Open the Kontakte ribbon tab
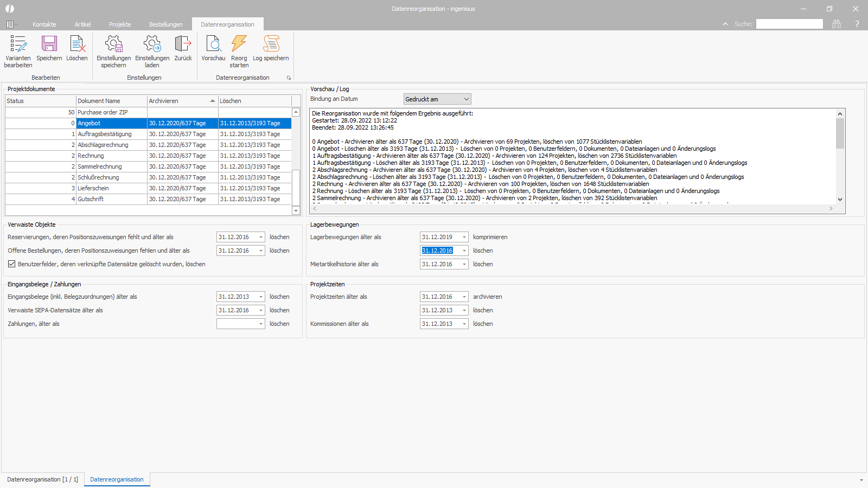 click(x=44, y=24)
